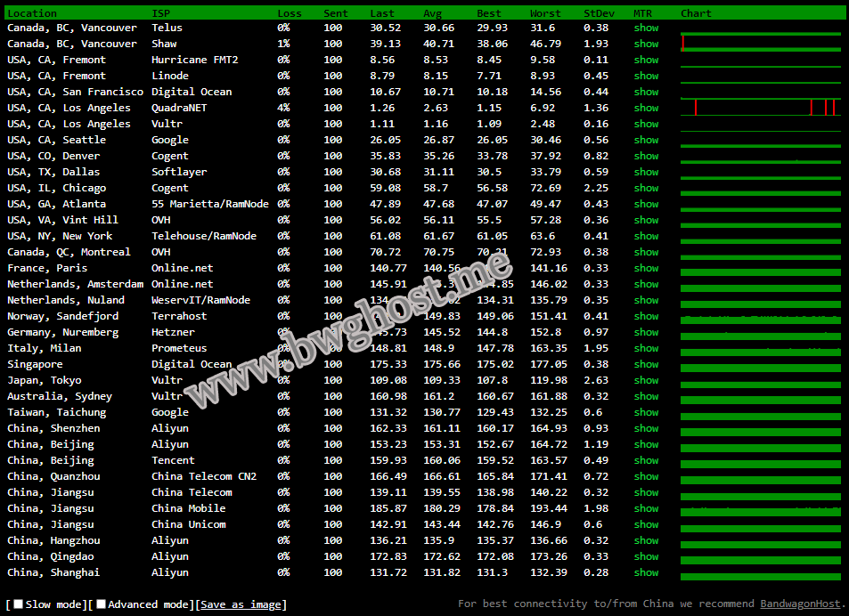This screenshot has height=616, width=849.
Task: Show MTR for OVH Vint Hill
Action: (646, 220)
